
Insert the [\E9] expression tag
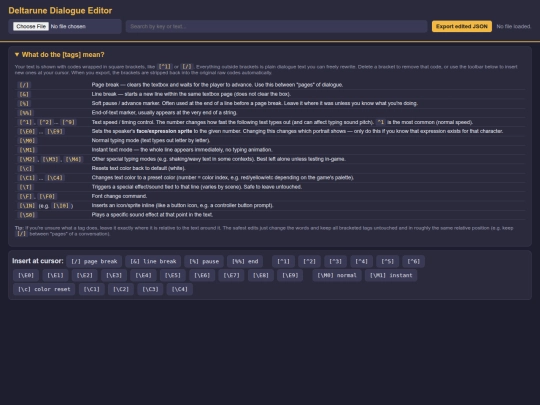coord(290,275)
